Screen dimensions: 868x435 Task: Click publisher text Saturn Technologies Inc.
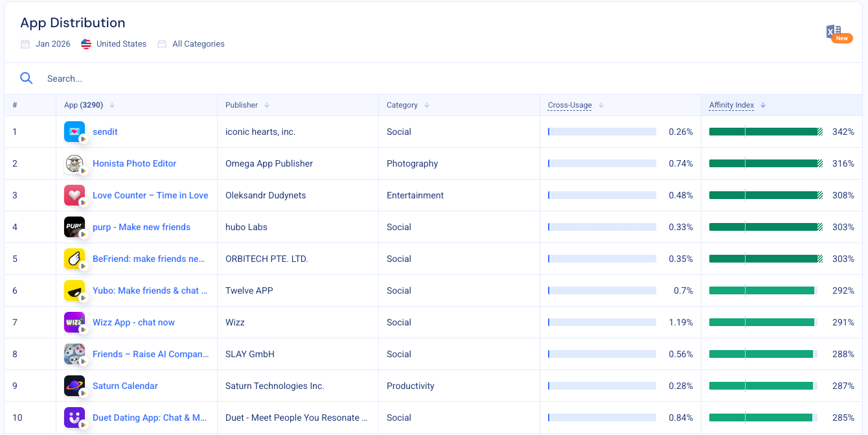(275, 386)
